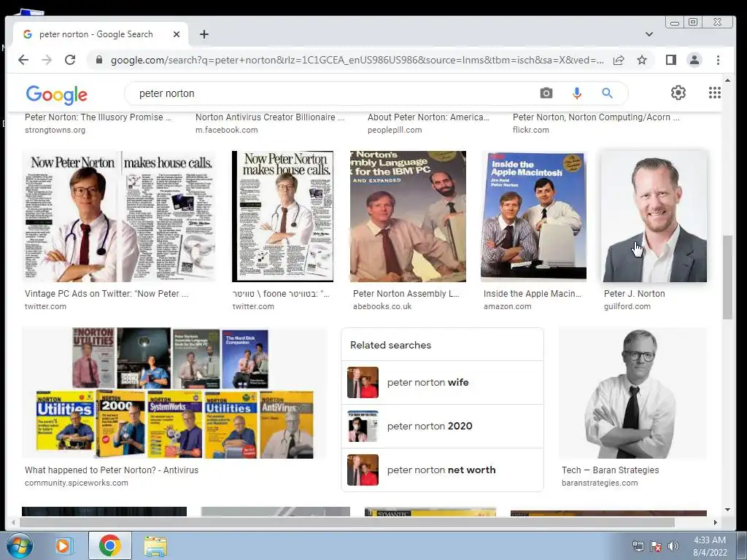Open the What happened to Peter Norton? caption
The width and height of the screenshot is (747, 560).
tap(112, 470)
